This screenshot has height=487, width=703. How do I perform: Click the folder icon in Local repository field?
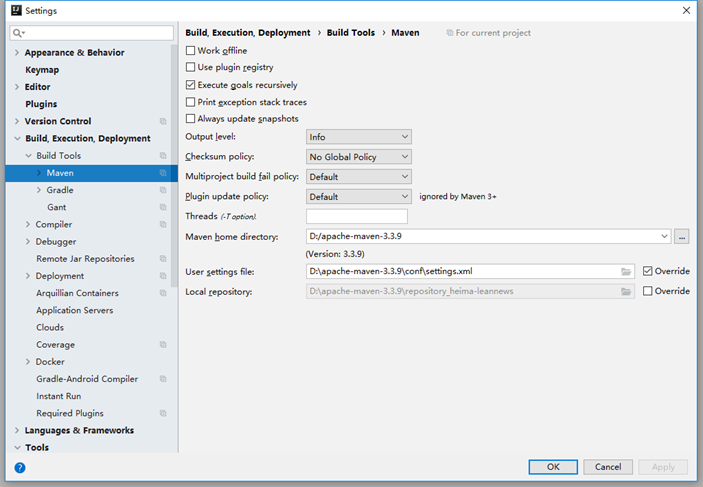[626, 291]
